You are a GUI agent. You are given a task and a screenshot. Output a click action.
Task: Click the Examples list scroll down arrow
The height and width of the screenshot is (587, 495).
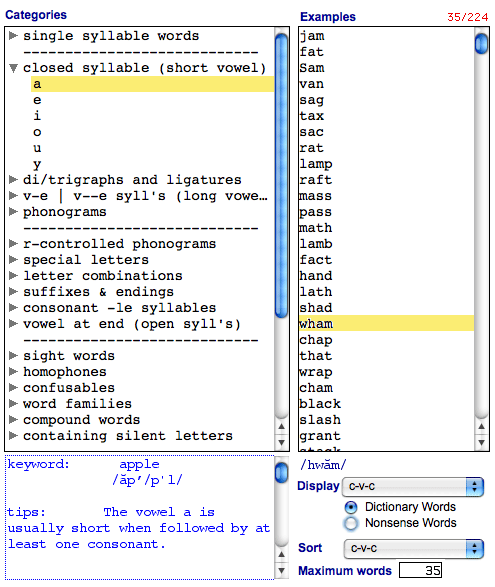tap(482, 442)
